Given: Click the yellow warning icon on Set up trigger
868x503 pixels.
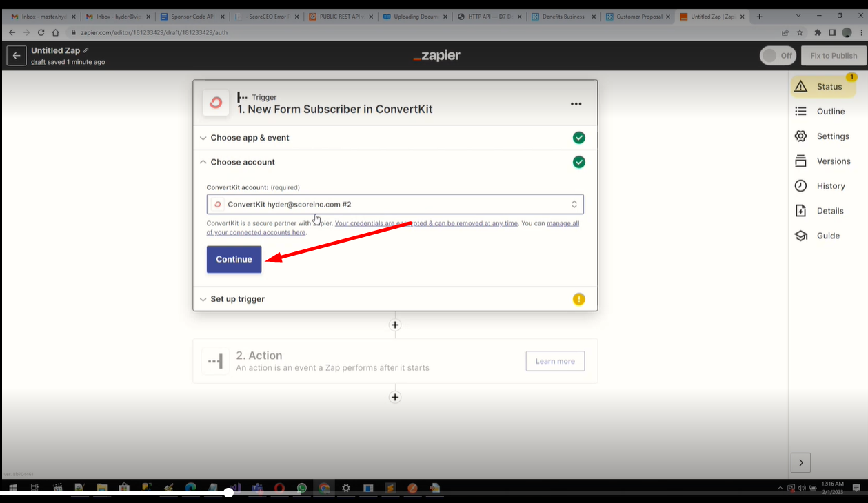Looking at the screenshot, I should [579, 299].
